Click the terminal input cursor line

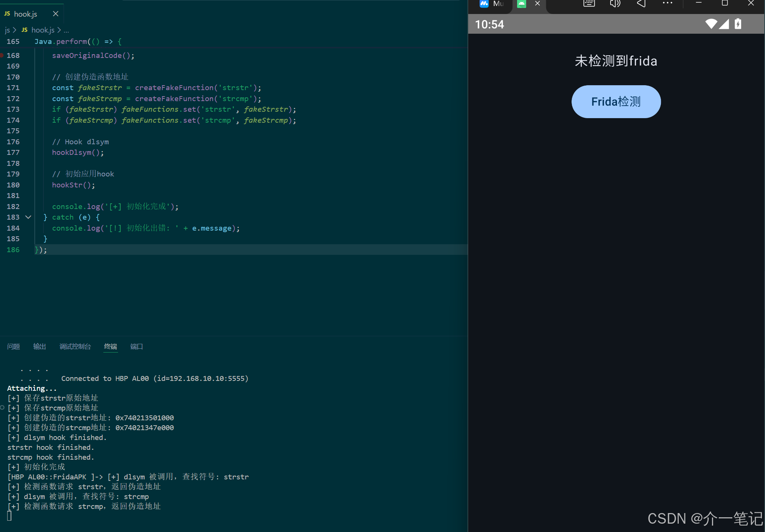tap(10, 516)
